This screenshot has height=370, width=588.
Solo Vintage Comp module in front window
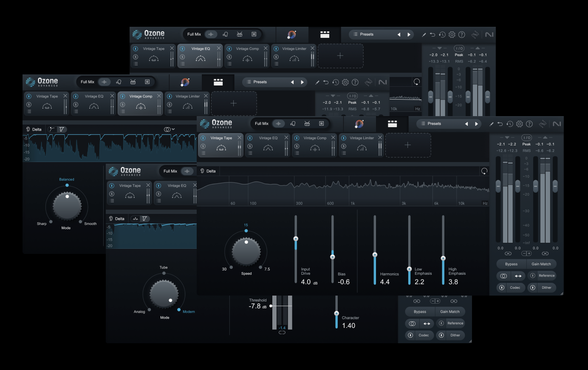(x=297, y=146)
